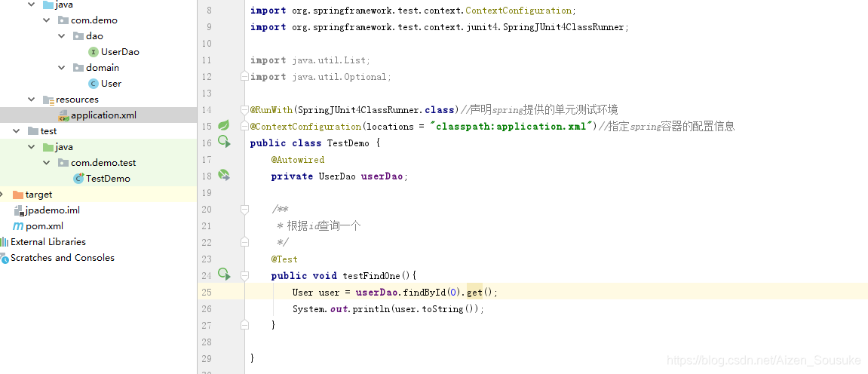Collapse the test folder node
868x374 pixels.
tap(17, 131)
